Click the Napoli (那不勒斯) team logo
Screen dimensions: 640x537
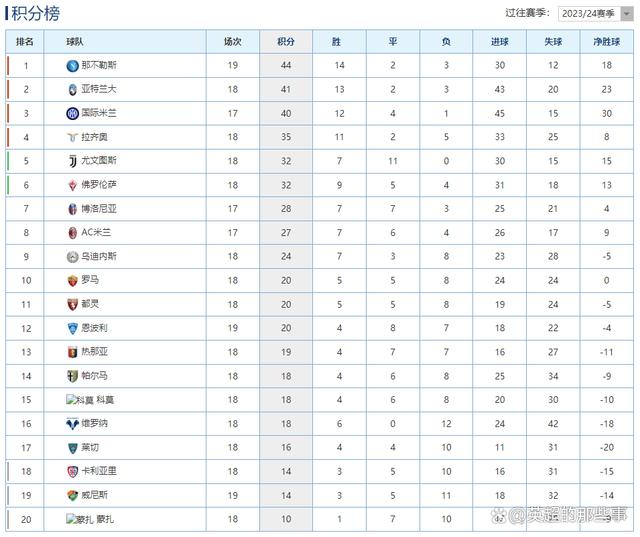(x=72, y=66)
